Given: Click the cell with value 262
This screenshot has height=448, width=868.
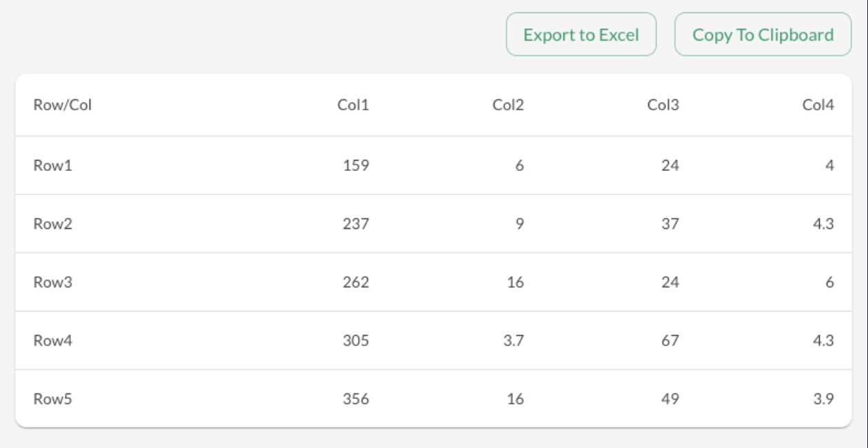Looking at the screenshot, I should pyautogui.click(x=355, y=283).
